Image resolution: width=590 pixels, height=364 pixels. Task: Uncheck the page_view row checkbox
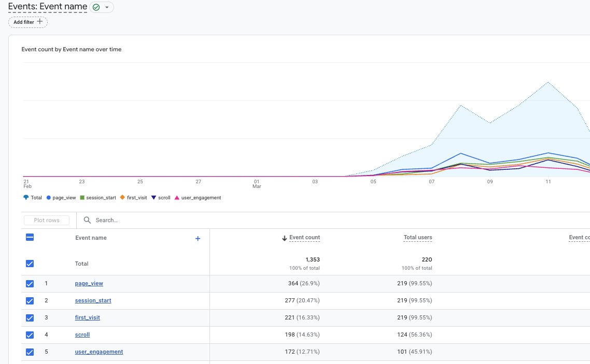pos(30,284)
